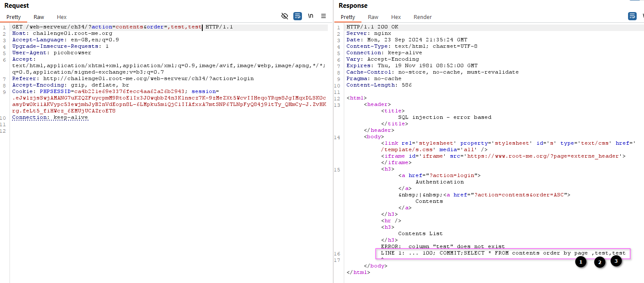The width and height of the screenshot is (644, 283).
Task: Click the Connection: keep-alive header in Response
Action: point(384,53)
